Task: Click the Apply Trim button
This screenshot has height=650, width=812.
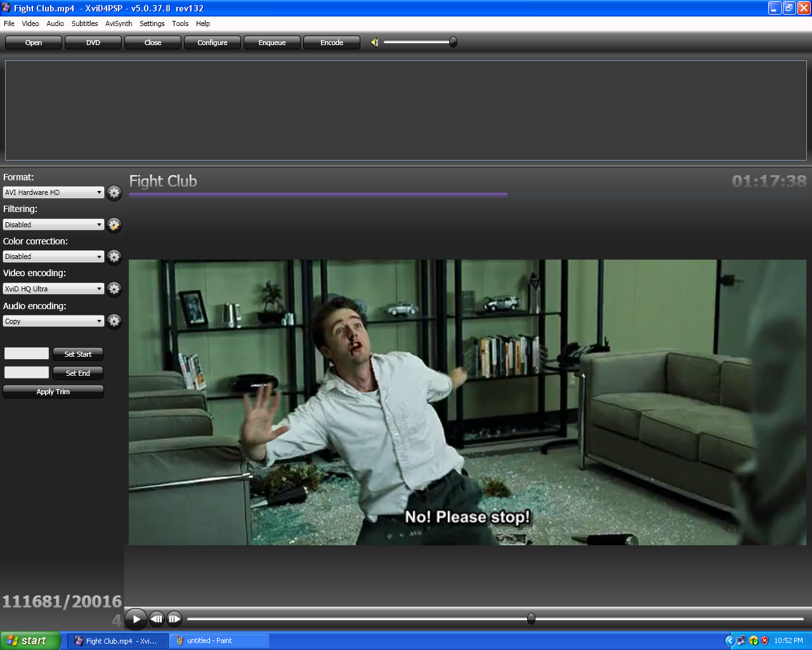Action: 53,392
